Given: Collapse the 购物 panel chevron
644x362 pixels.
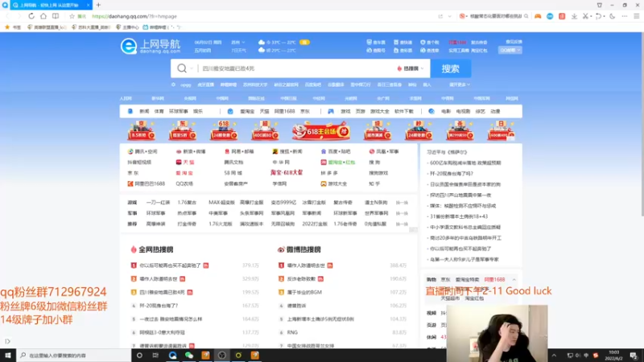Looking at the screenshot, I should (514, 279).
